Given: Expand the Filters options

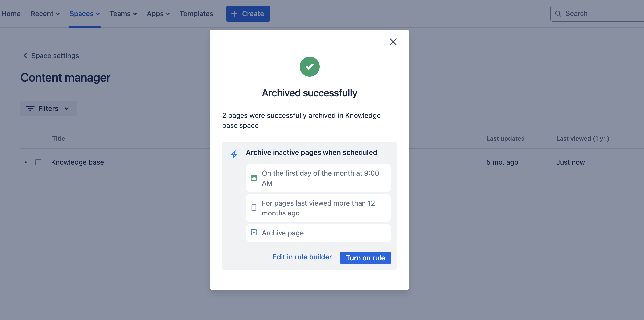Looking at the screenshot, I should pos(48,108).
